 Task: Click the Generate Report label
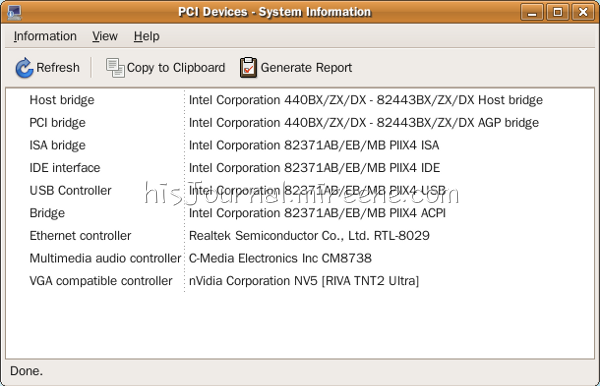tap(306, 68)
